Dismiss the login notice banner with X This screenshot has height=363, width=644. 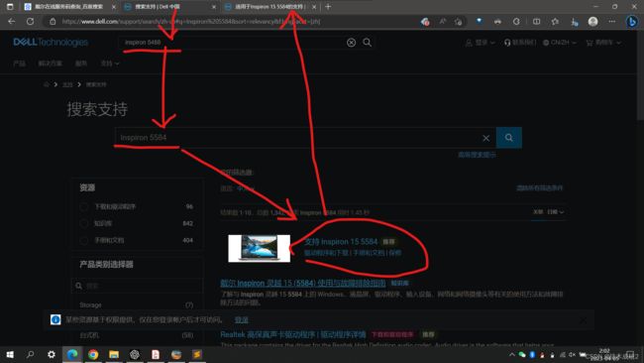[x=584, y=319]
